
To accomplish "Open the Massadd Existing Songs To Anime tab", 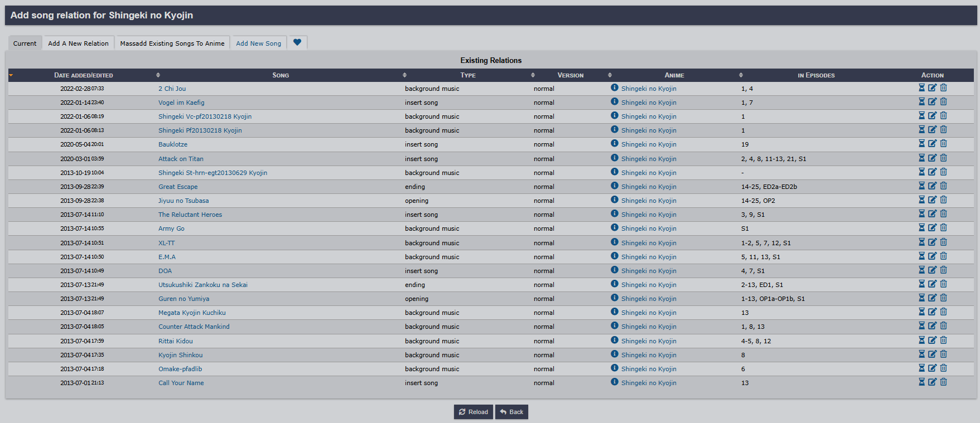I will [172, 43].
